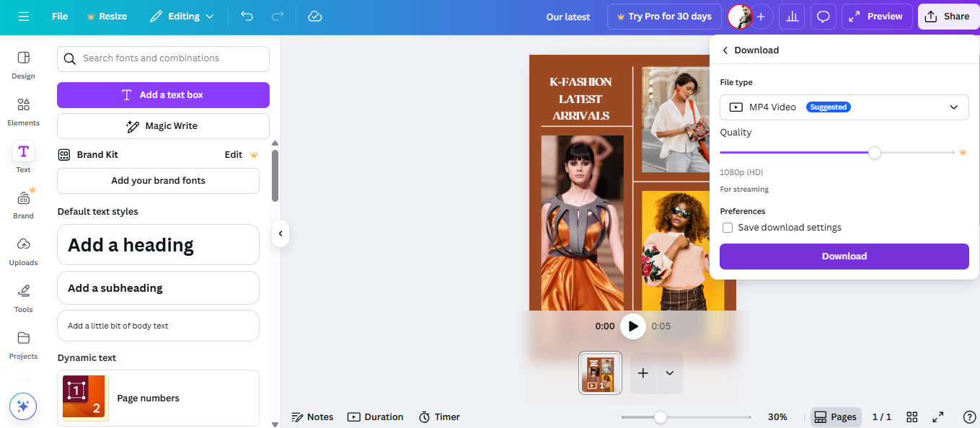980x428 pixels.
Task: Adjust the zoom slider handle
Action: click(660, 417)
